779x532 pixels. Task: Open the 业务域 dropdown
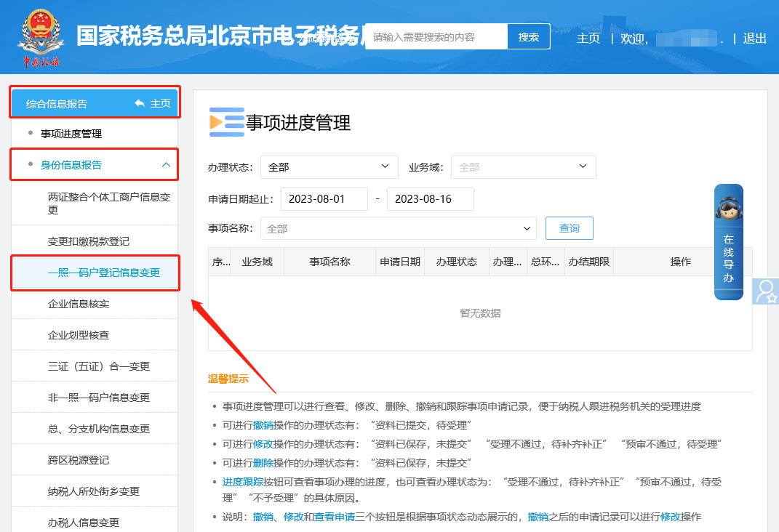click(523, 167)
